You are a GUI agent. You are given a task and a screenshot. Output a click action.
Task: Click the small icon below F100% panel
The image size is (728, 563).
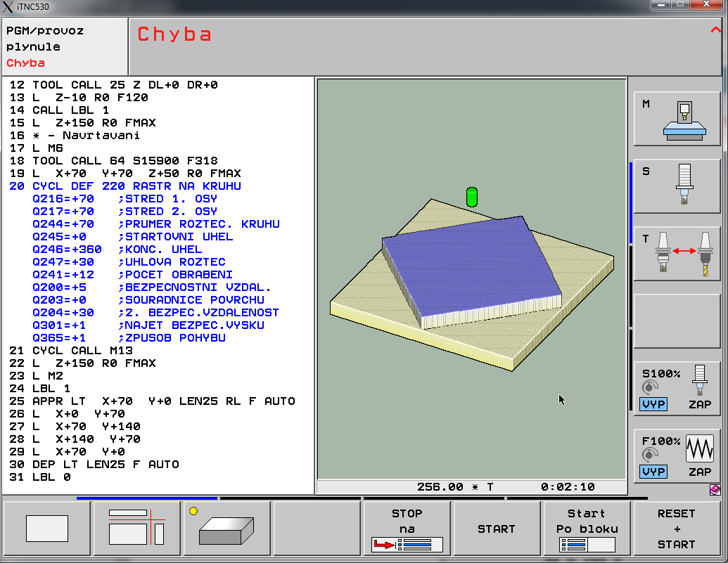(x=715, y=489)
